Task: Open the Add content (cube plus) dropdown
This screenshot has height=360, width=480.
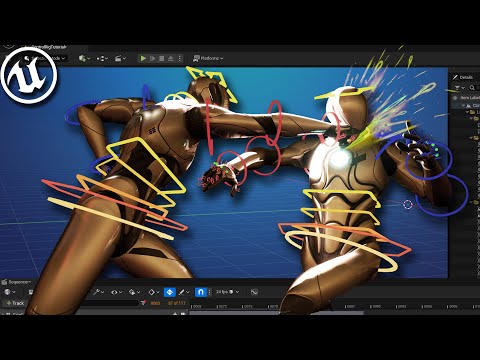Action: (84, 58)
